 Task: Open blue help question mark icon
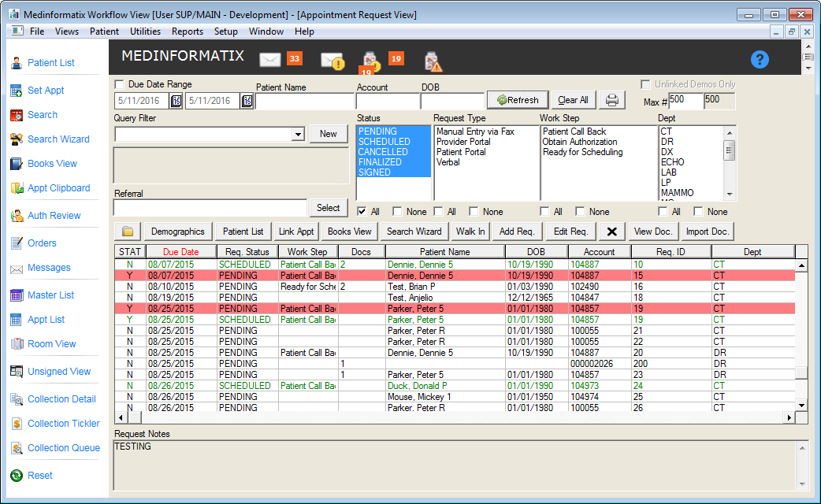(760, 59)
